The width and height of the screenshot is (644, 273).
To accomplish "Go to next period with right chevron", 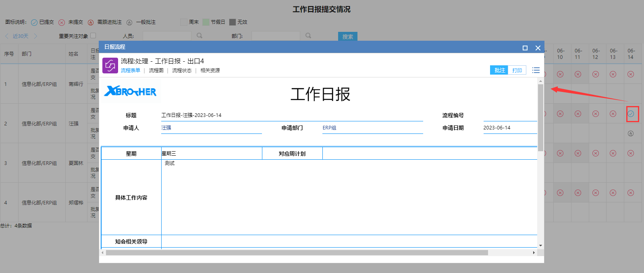I will (x=35, y=36).
